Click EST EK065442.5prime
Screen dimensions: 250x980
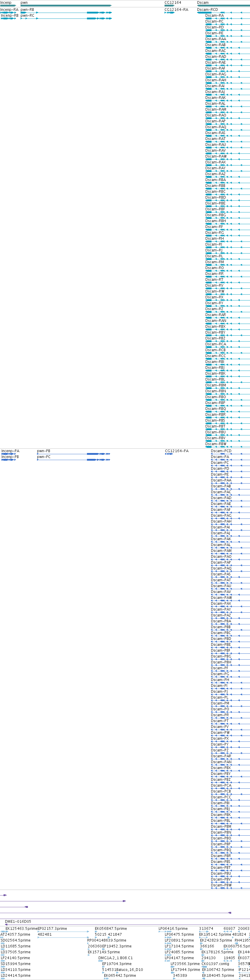(x=120, y=975)
